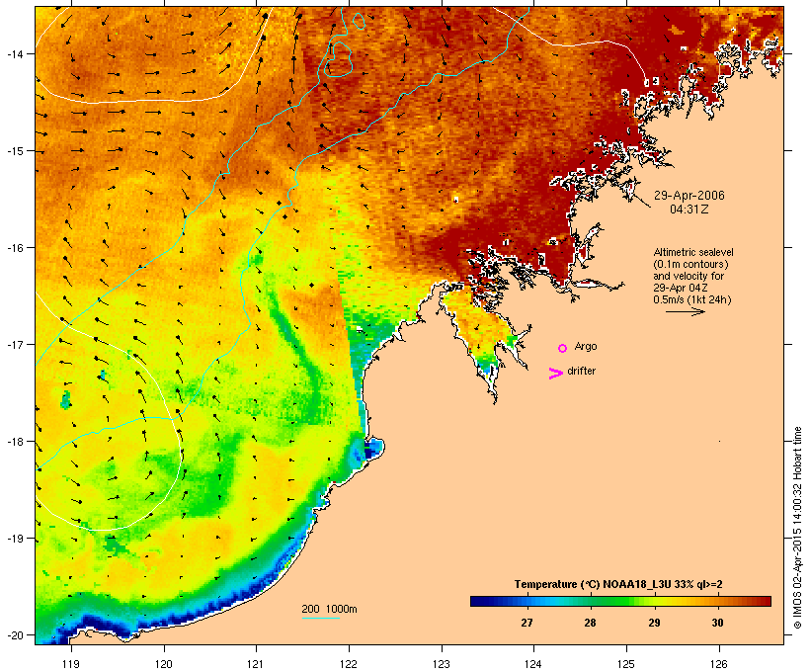Image resolution: width=810 pixels, height=672 pixels.
Task: Click the latitude label -15
Action: click(x=14, y=151)
